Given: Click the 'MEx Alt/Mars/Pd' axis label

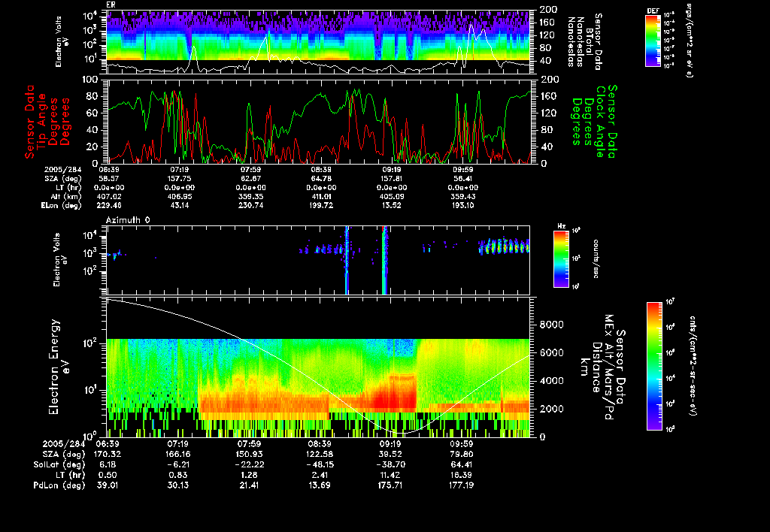Looking at the screenshot, I should click(x=609, y=367).
